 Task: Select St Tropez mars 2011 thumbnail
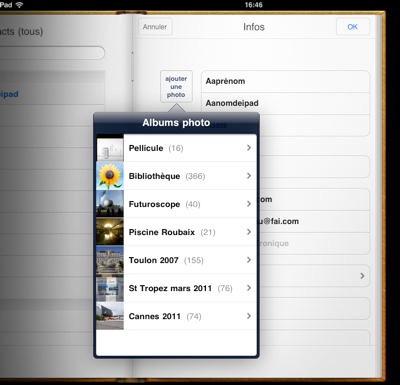pos(110,288)
